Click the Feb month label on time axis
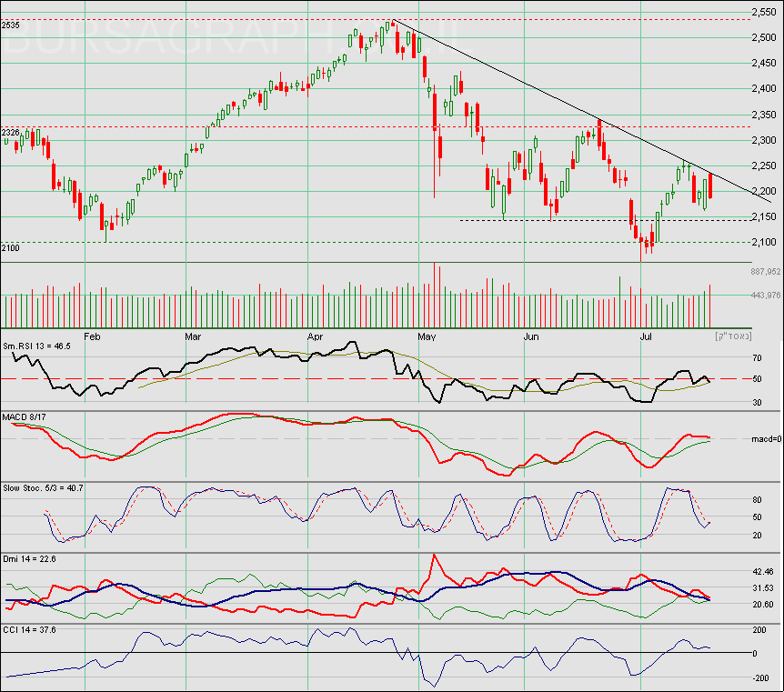Viewport: 784px width, 692px height. coord(92,336)
